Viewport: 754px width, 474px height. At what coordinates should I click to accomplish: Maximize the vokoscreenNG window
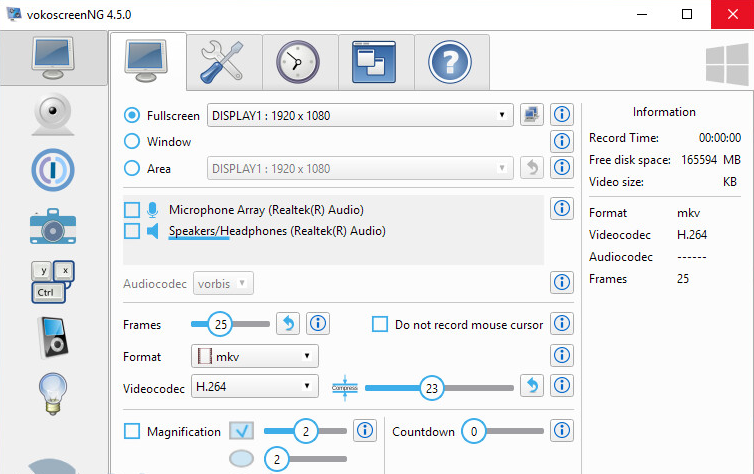point(687,14)
